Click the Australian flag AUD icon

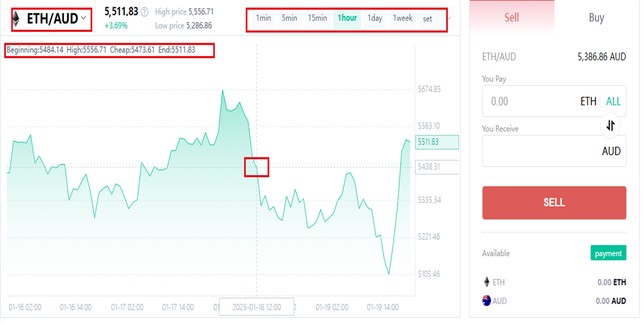(x=487, y=301)
